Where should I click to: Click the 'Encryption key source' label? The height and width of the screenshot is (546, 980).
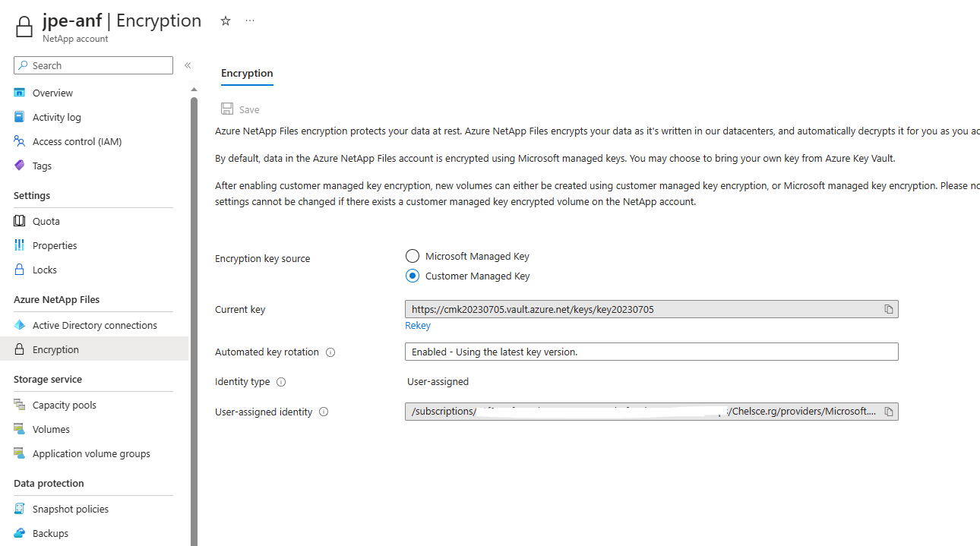[x=262, y=258]
